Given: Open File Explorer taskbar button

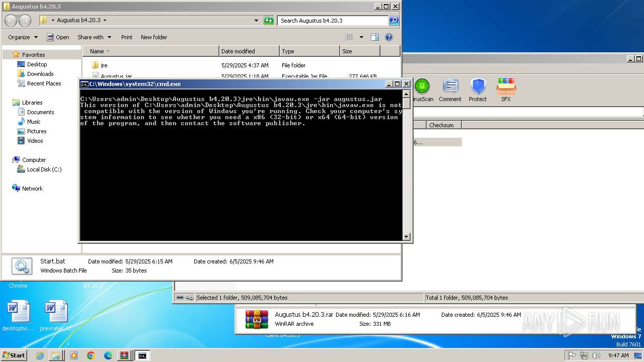Looking at the screenshot, I should [56, 355].
